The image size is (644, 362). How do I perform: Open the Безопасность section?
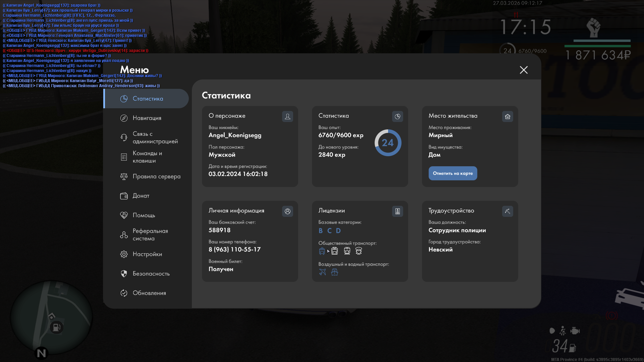tap(151, 274)
